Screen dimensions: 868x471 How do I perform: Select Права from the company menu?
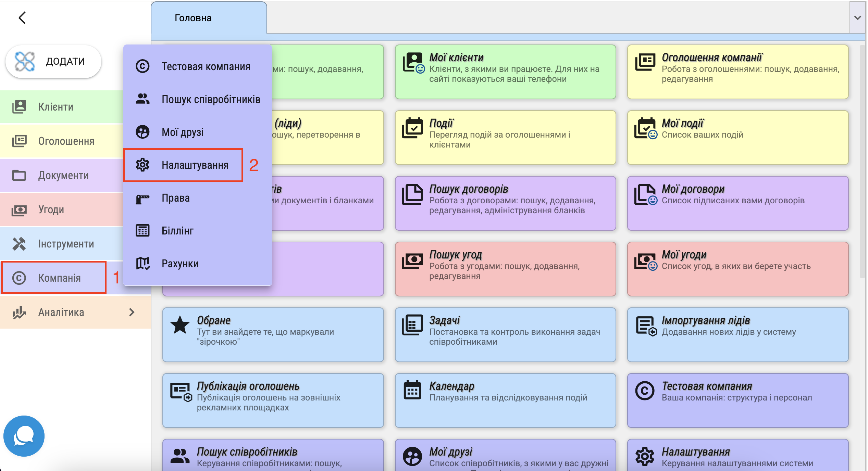[175, 198]
